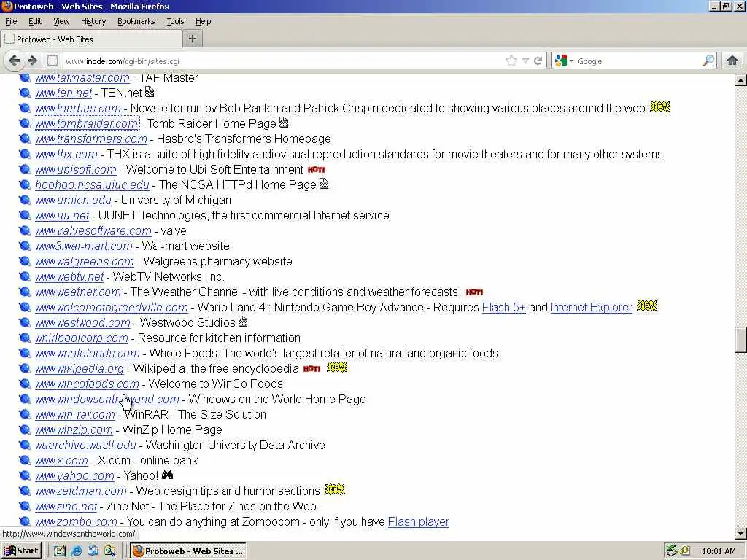Click the vertical scrollbar thumb

tap(741, 340)
